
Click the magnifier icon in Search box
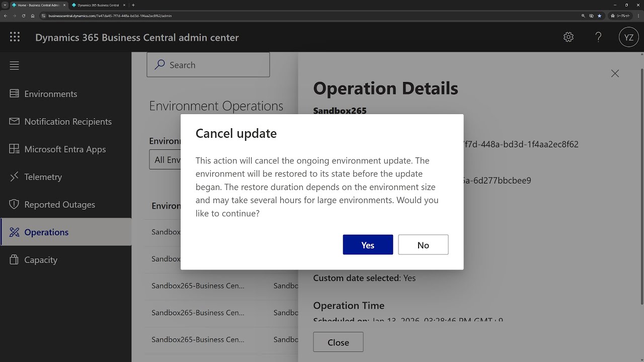[159, 64]
